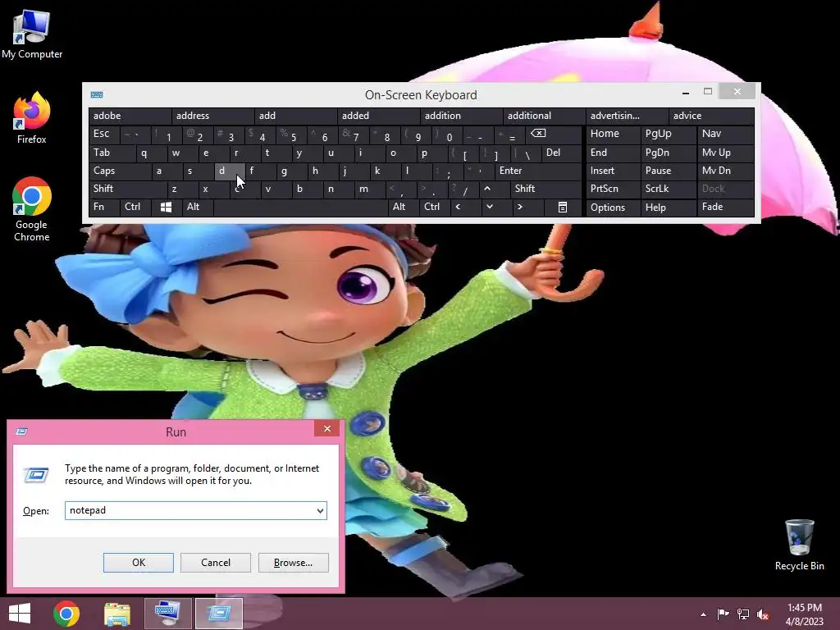The width and height of the screenshot is (840, 630).
Task: Toggle the right Alt key
Action: (x=403, y=207)
